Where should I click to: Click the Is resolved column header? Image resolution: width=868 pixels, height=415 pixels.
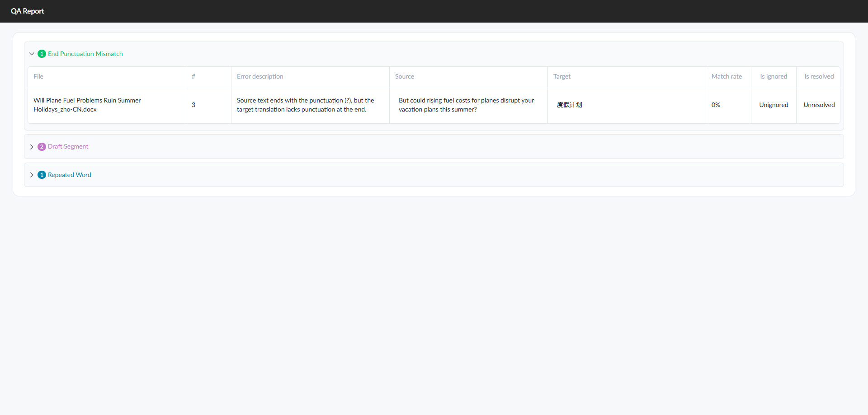819,76
